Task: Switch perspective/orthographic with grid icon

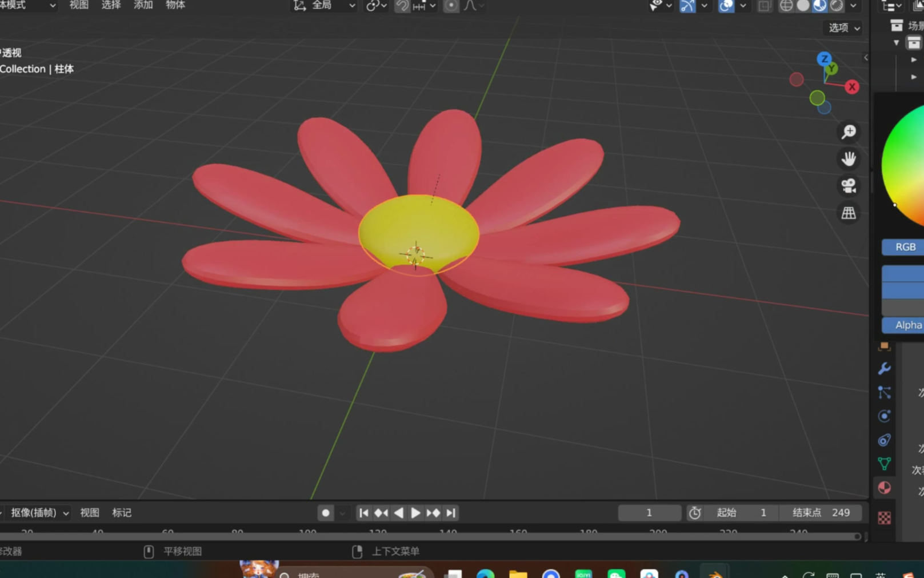Action: point(849,213)
